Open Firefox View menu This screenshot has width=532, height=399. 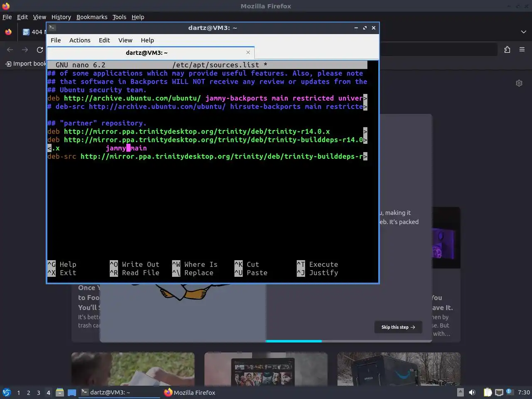coord(39,17)
